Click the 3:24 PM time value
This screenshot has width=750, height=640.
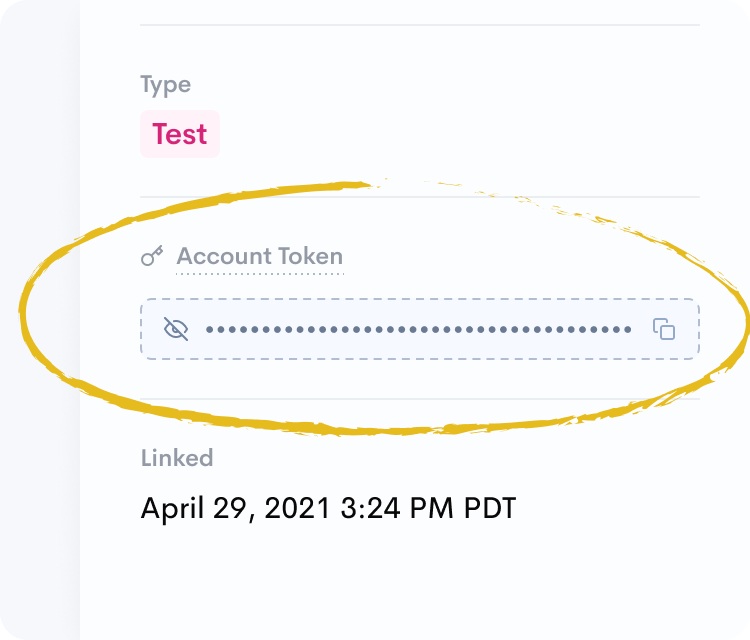pos(398,508)
